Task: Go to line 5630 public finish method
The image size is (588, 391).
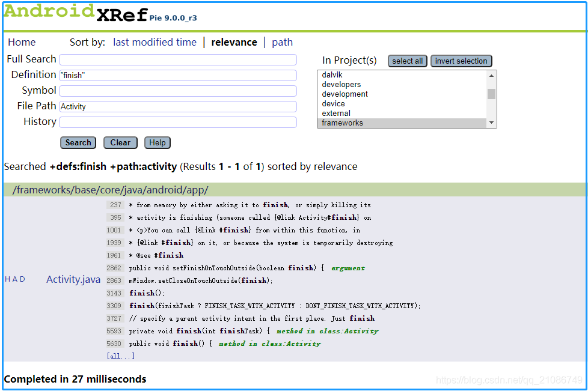Action: click(x=160, y=344)
